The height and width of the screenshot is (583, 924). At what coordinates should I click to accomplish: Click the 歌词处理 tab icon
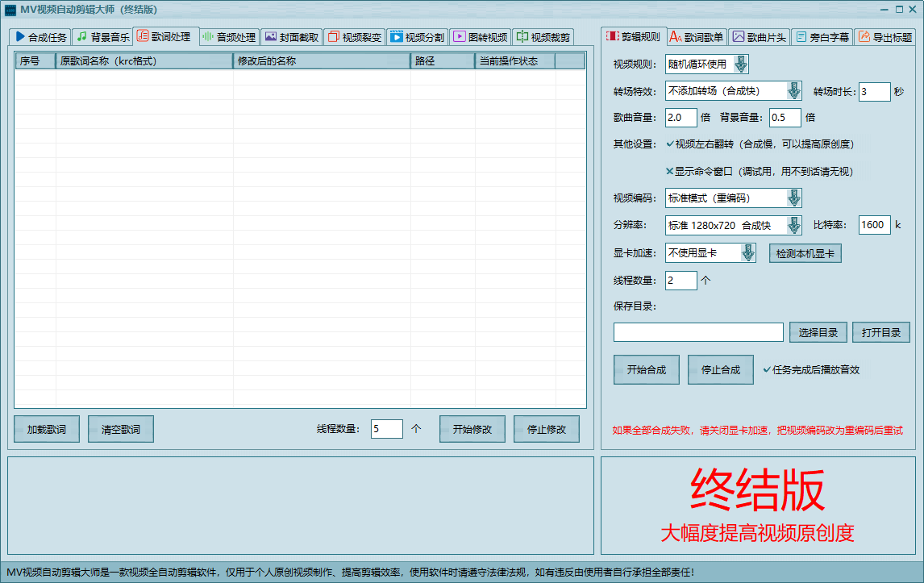(143, 36)
